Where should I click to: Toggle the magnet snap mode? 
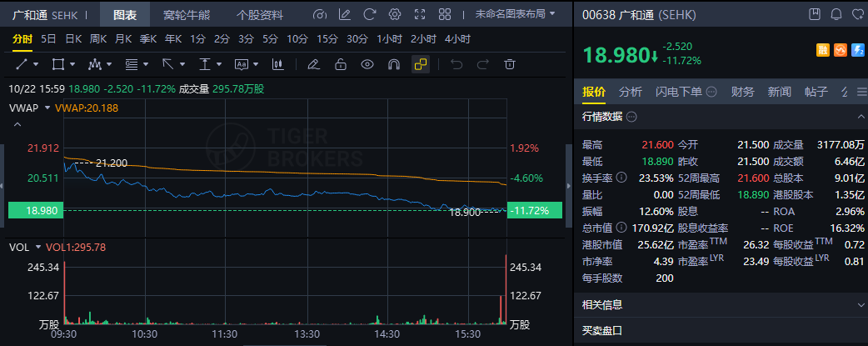393,64
